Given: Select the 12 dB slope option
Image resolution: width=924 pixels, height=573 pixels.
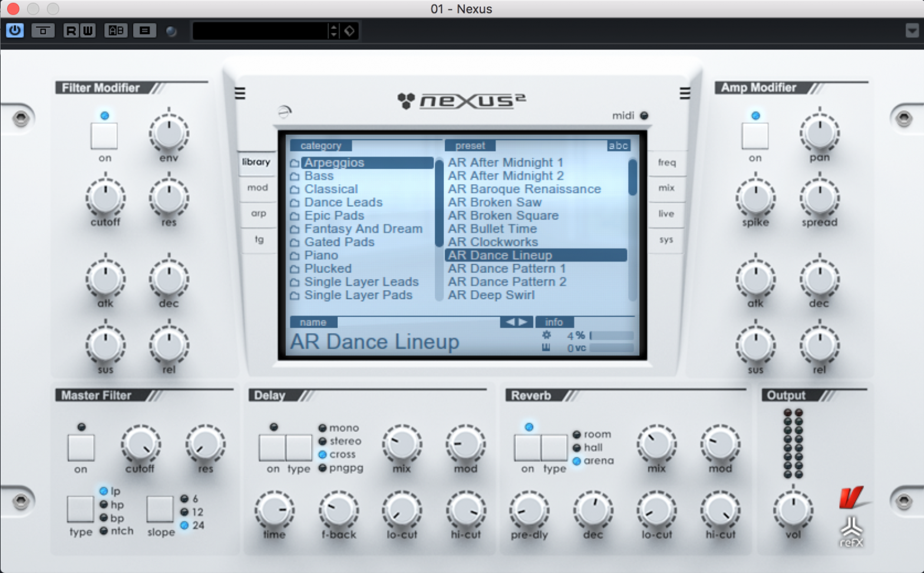Looking at the screenshot, I should tap(192, 512).
